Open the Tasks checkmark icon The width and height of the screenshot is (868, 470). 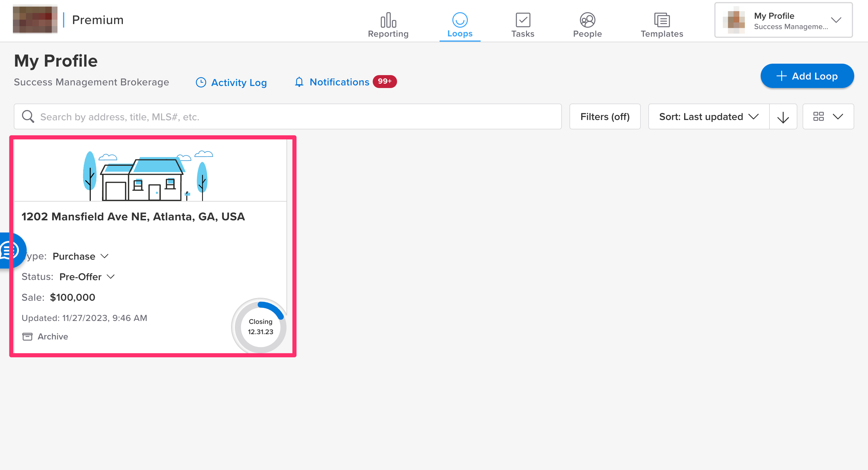(x=523, y=20)
